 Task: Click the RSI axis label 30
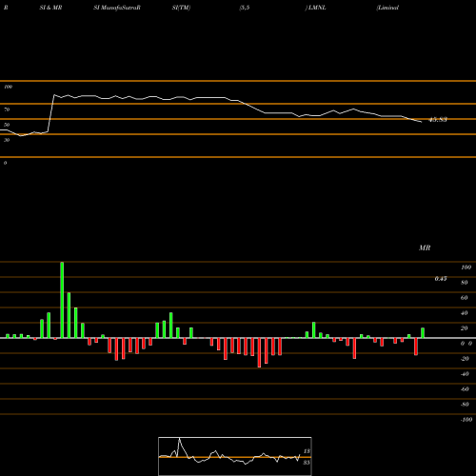7,140
